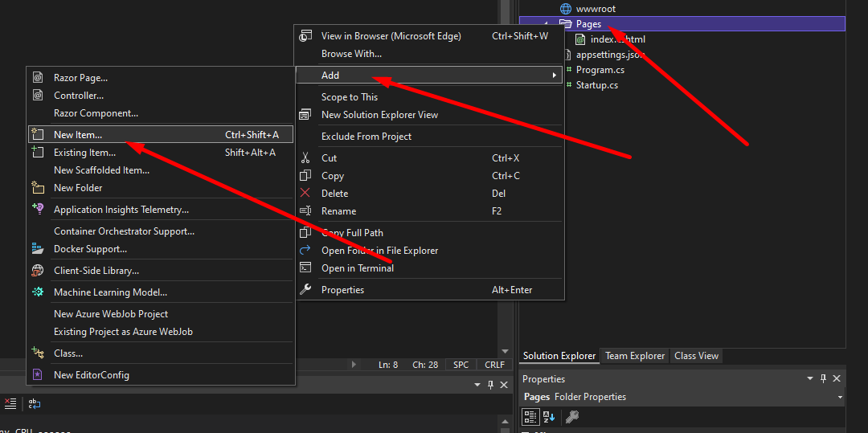
Task: Click the Cut scissors icon
Action: click(305, 158)
